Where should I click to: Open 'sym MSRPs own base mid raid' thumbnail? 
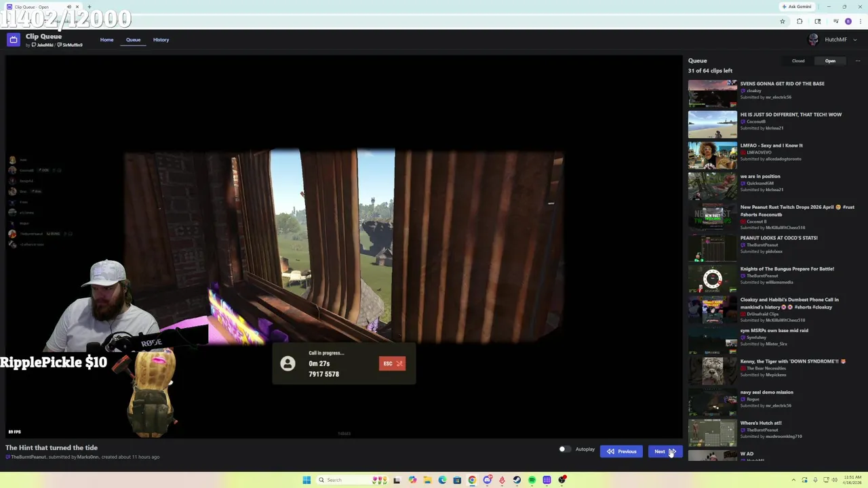pyautogui.click(x=712, y=340)
